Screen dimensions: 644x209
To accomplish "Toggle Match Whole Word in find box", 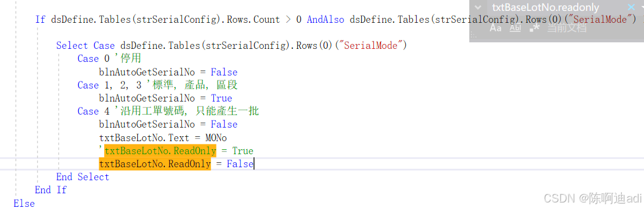I will (515, 28).
